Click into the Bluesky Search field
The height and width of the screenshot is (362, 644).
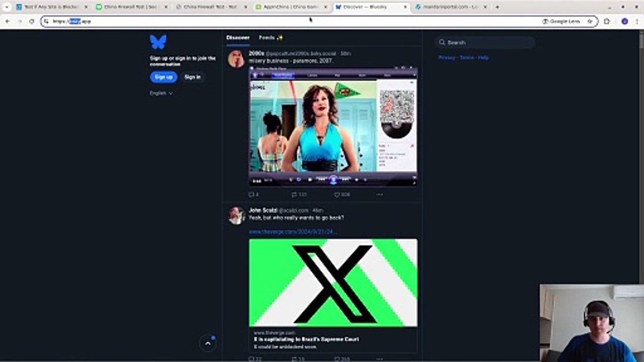click(485, 43)
